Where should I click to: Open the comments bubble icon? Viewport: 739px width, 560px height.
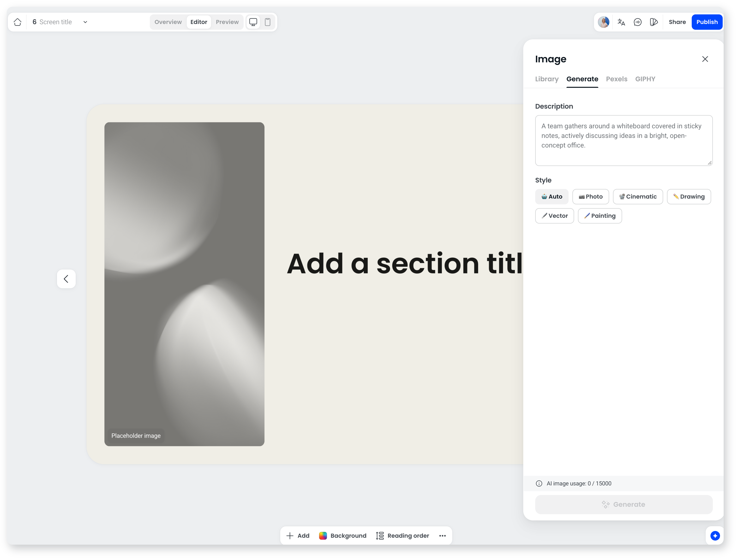point(638,22)
